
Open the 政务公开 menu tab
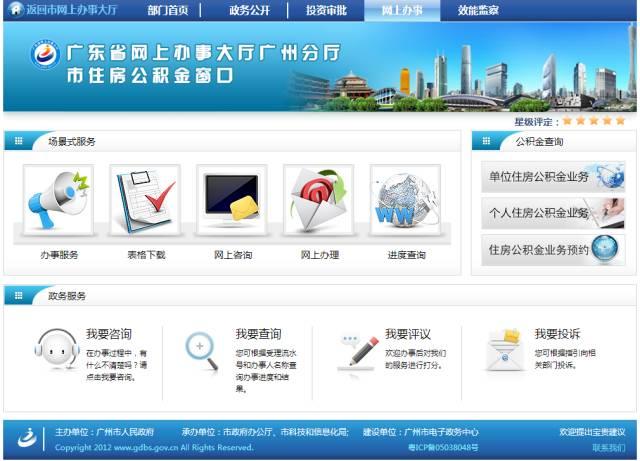[249, 10]
